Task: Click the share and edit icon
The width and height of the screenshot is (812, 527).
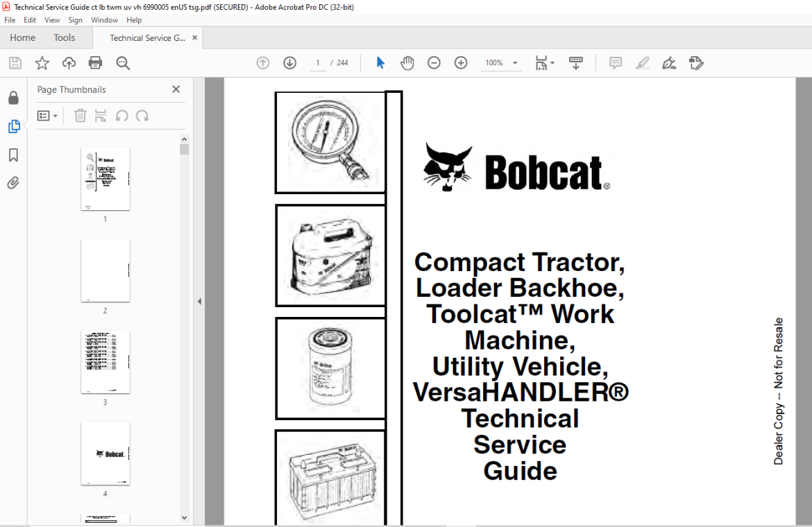Action: click(697, 63)
